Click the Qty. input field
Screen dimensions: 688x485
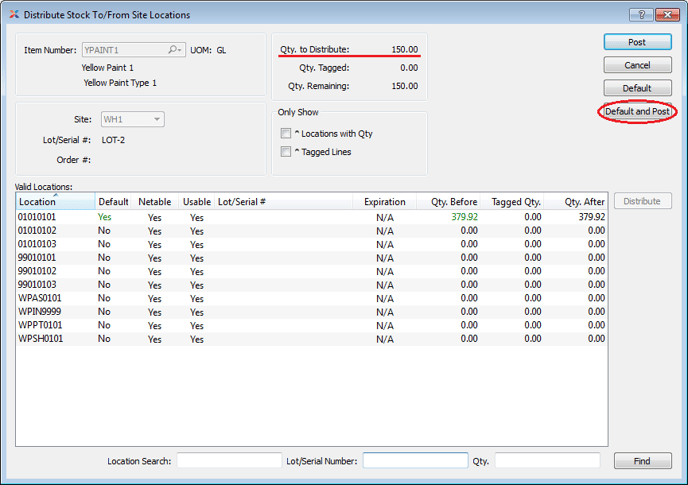[x=547, y=461]
